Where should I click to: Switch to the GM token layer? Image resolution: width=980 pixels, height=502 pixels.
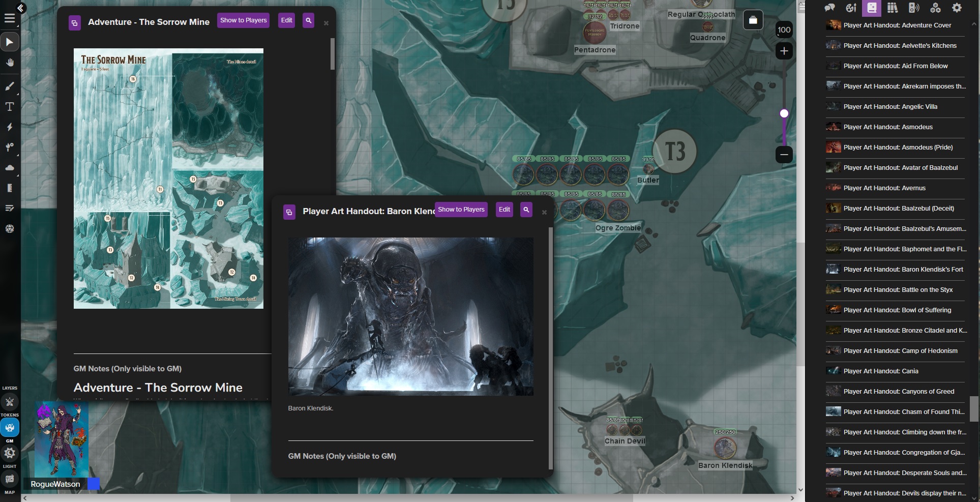pyautogui.click(x=10, y=428)
